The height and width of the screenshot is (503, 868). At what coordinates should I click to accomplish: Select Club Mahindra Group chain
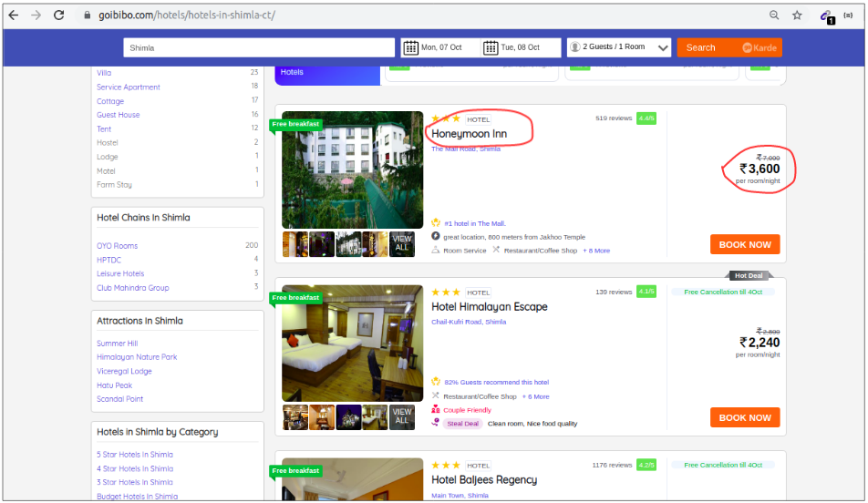pos(132,288)
